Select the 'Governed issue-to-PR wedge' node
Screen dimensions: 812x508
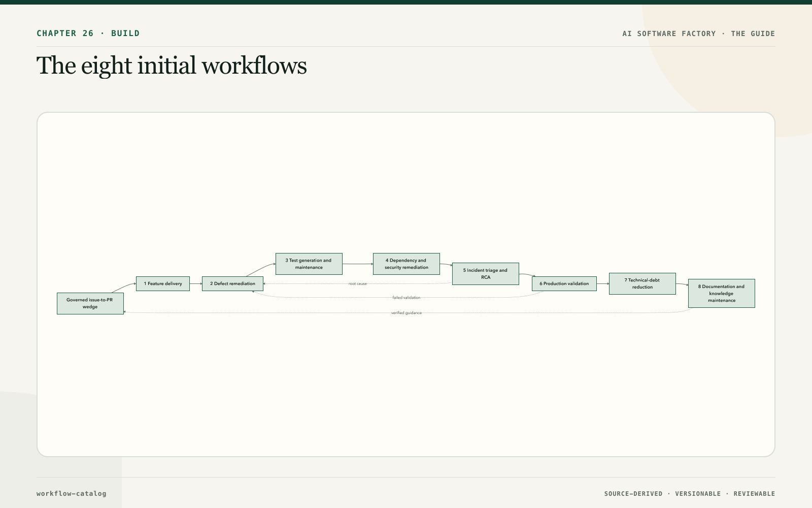pos(90,303)
